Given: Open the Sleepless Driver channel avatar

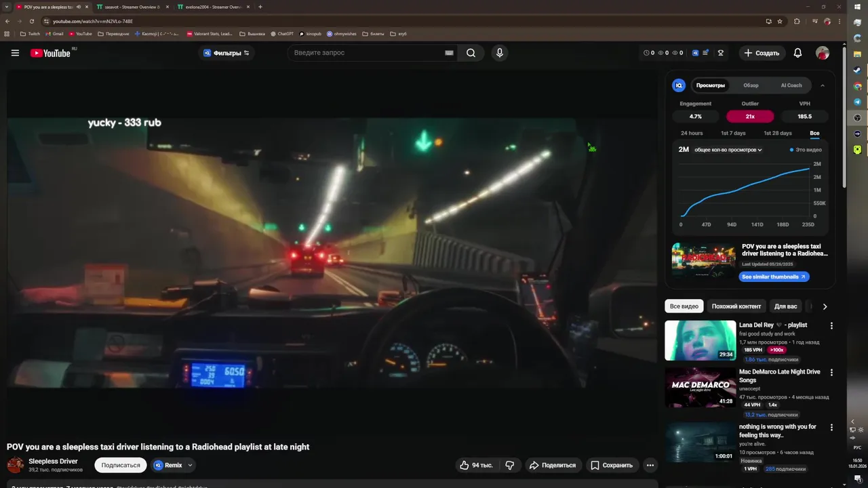Looking at the screenshot, I should [16, 465].
